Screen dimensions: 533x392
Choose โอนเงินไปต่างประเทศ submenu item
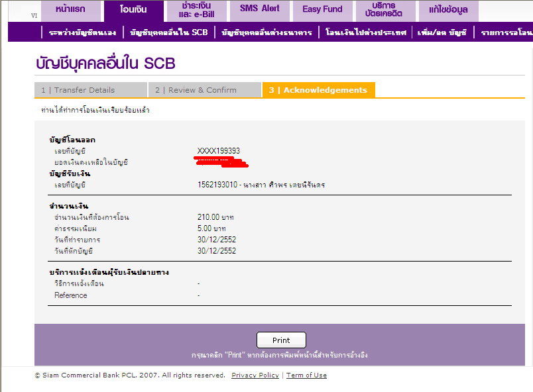point(366,32)
